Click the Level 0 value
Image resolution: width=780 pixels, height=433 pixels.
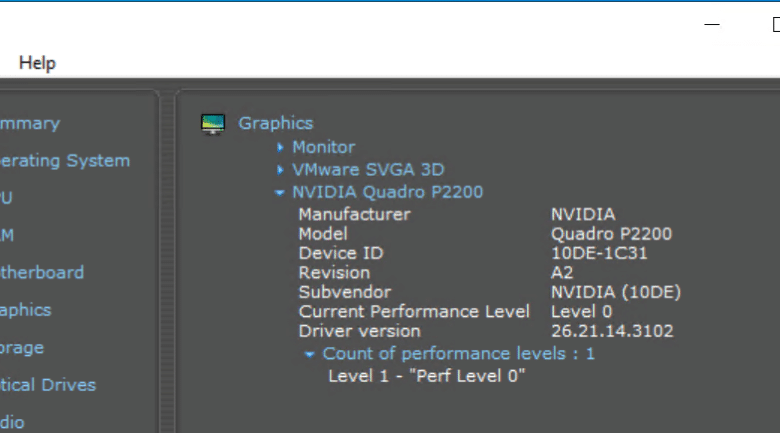(582, 312)
